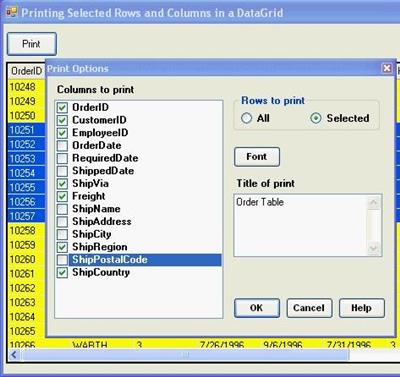The width and height of the screenshot is (400, 377).
Task: Select order row 10259 in the grid
Action: tap(23, 245)
